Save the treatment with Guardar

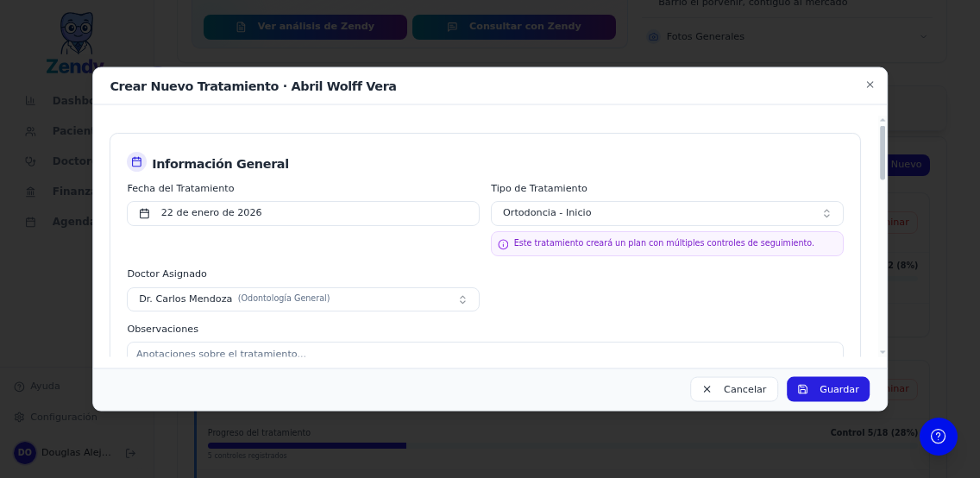click(x=828, y=389)
